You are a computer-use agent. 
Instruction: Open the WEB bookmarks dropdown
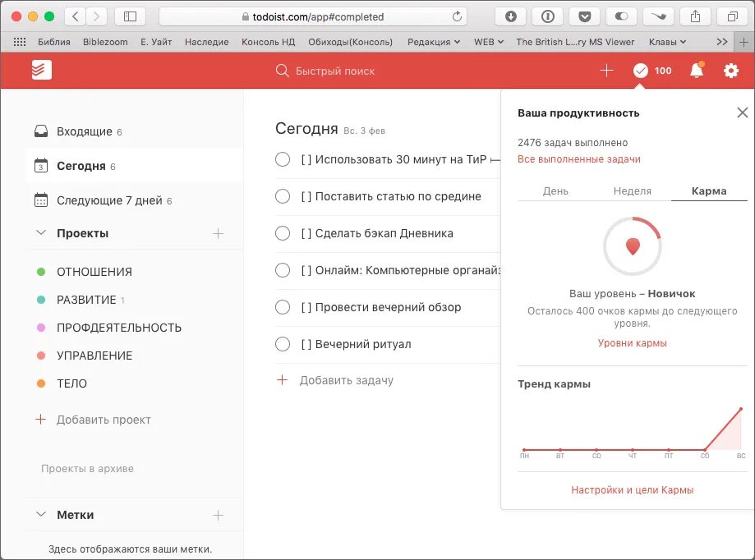tap(489, 41)
